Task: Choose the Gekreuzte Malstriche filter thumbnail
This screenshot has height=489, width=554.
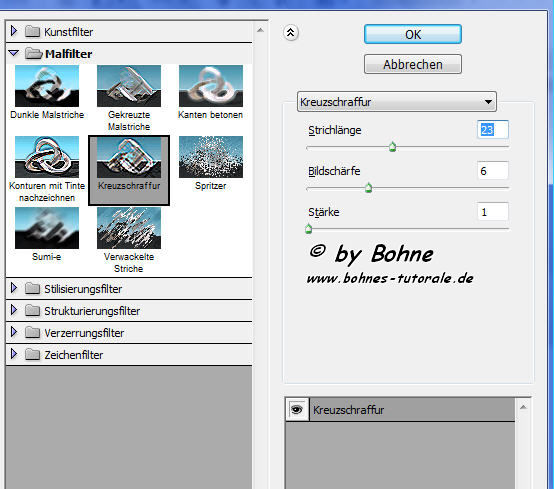Action: [x=129, y=86]
